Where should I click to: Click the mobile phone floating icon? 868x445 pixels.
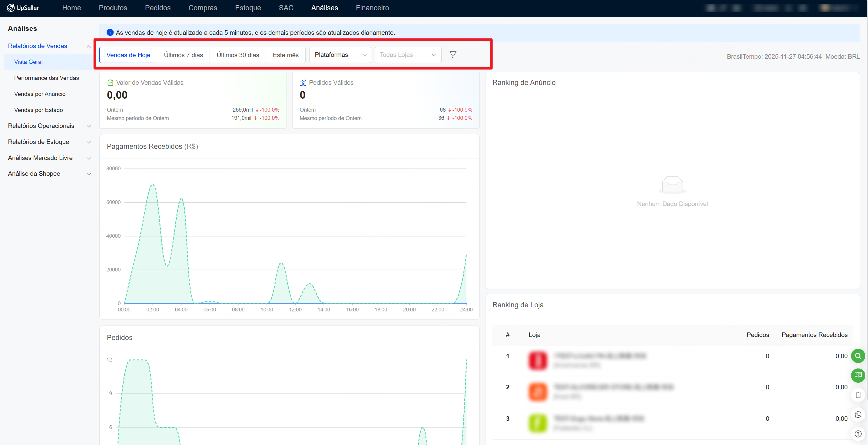point(858,395)
